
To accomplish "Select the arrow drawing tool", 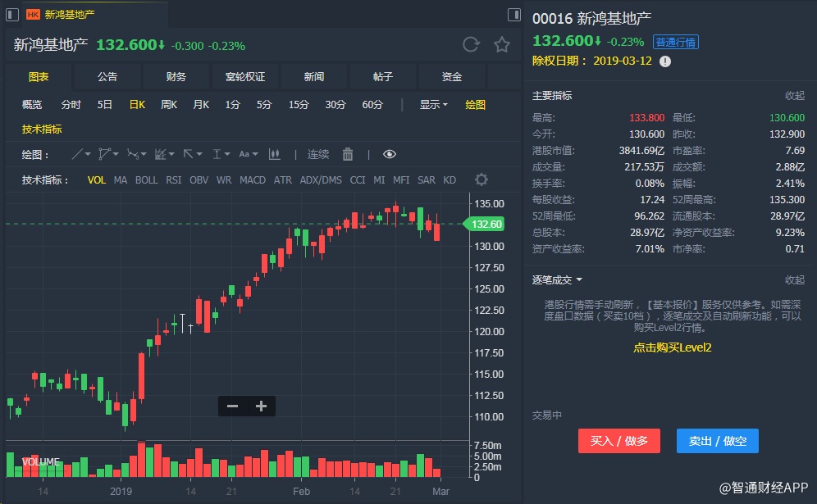I will (188, 154).
